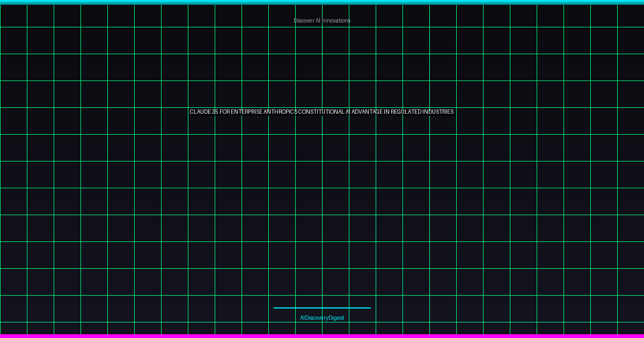Click "AI" in the gray top tagline
Screen dimensions: 644x338
(x=318, y=20)
